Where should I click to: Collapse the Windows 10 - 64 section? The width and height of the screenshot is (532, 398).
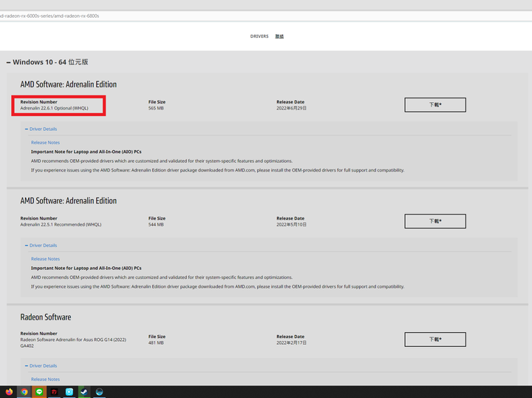(x=47, y=62)
